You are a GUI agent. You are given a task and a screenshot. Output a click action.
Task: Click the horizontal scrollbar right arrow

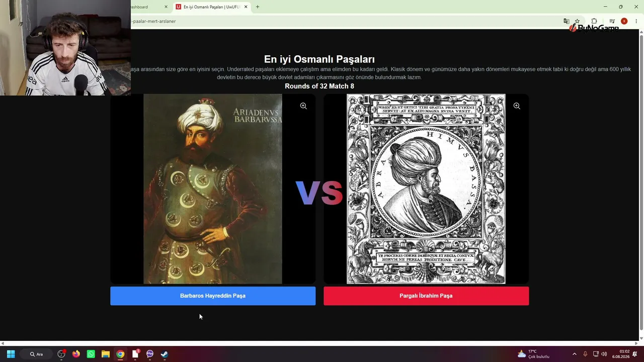click(x=636, y=343)
